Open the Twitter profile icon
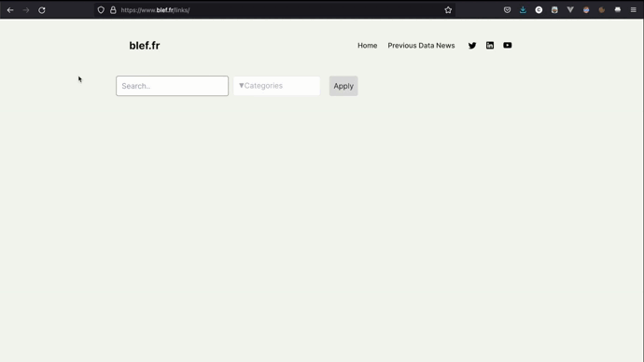The height and width of the screenshot is (362, 644). pos(472,46)
